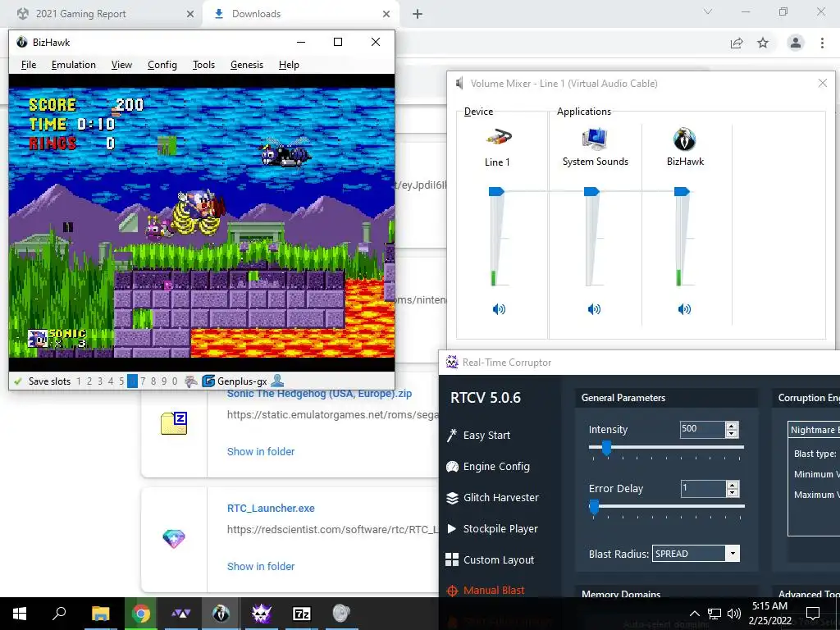
Task: Click the hawk icon in BizHawk status bar
Action: coord(190,381)
